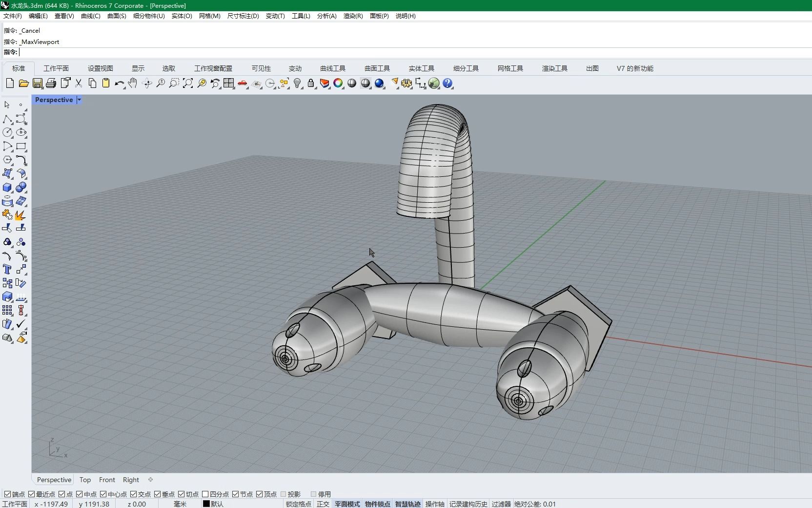This screenshot has width=812, height=508.
Task: Click the color wheel Properties icon
Action: click(338, 84)
